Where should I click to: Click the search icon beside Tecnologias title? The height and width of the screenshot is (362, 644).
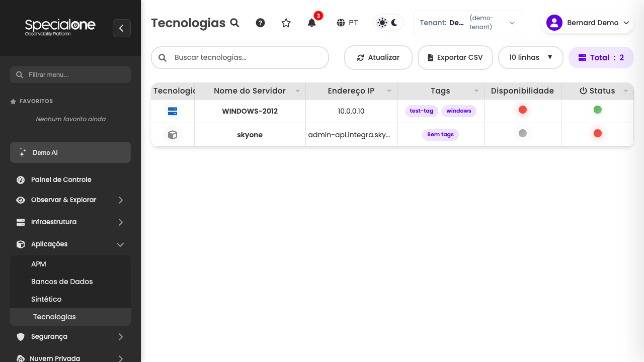pos(235,23)
